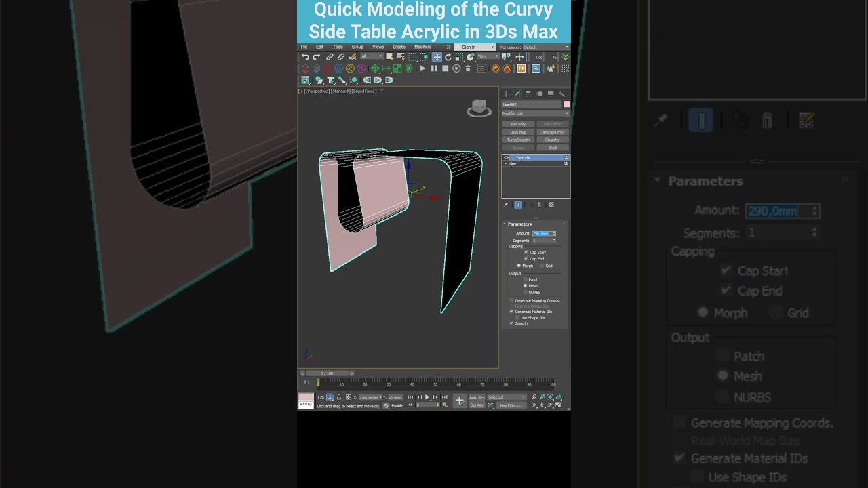Expand the Line entry in modifier stack
This screenshot has width=868, height=488.
(505, 163)
